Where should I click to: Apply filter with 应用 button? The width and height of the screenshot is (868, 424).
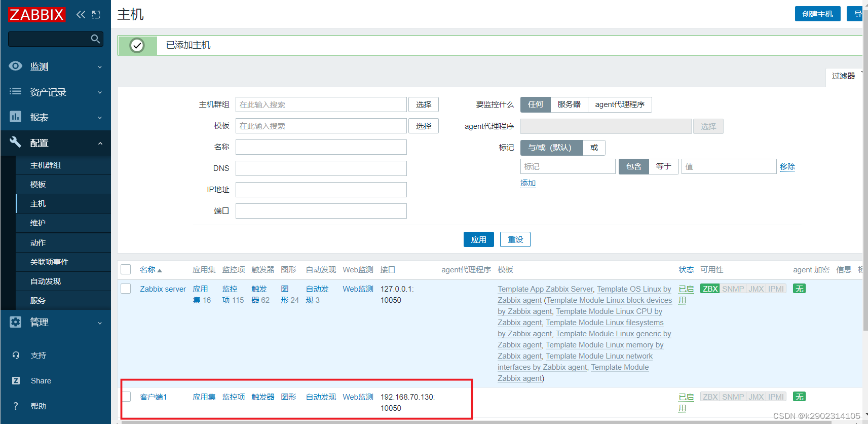coord(478,239)
